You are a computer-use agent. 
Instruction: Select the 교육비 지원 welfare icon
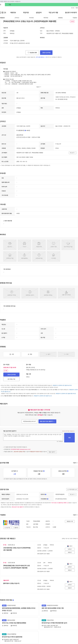pyautogui.click(x=54, y=245)
